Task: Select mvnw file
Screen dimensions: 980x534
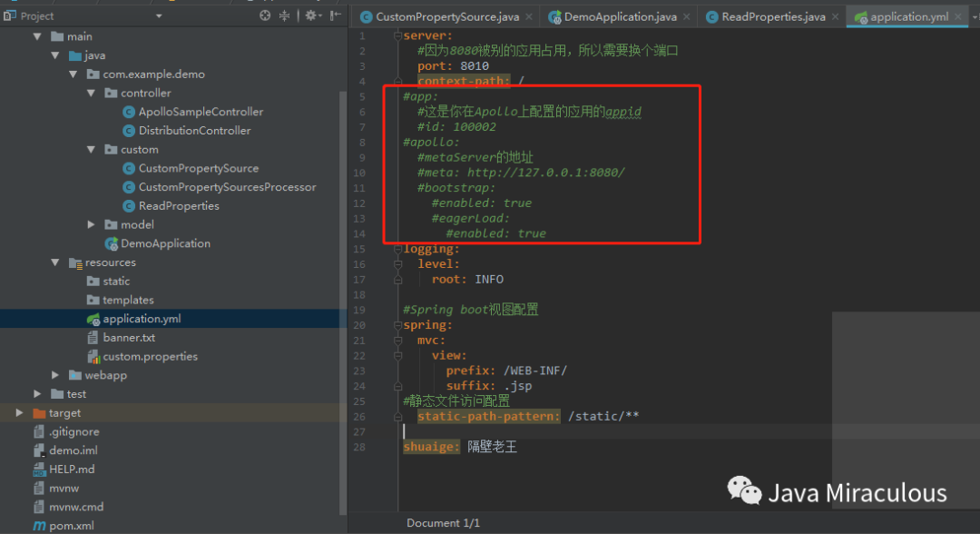Action: click(x=64, y=488)
